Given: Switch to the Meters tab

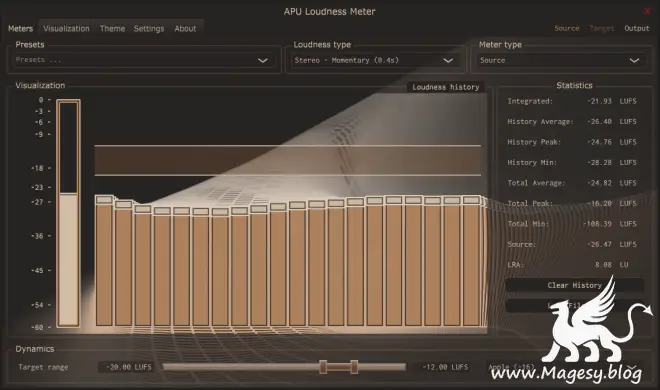Looking at the screenshot, I should point(20,29).
